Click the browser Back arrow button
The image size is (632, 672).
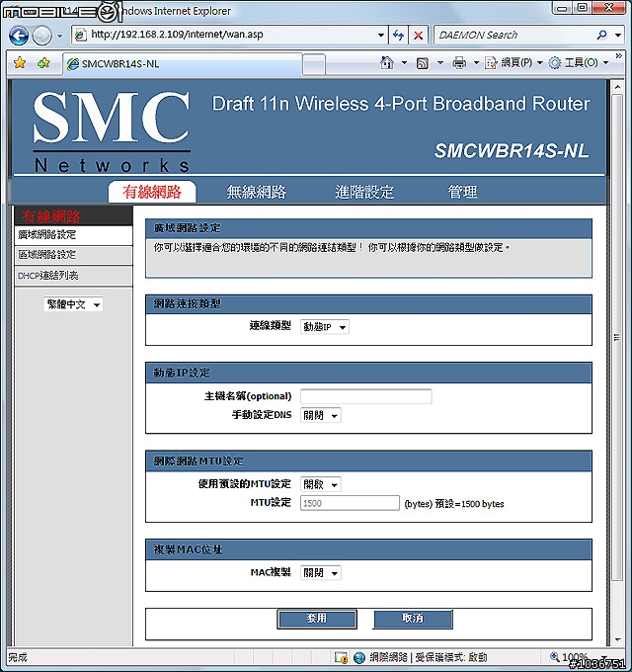[x=19, y=36]
